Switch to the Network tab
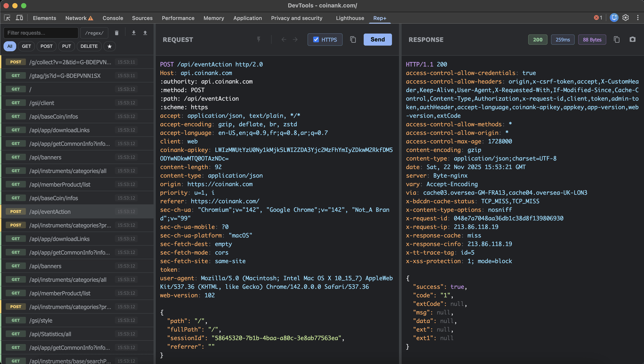 [76, 18]
